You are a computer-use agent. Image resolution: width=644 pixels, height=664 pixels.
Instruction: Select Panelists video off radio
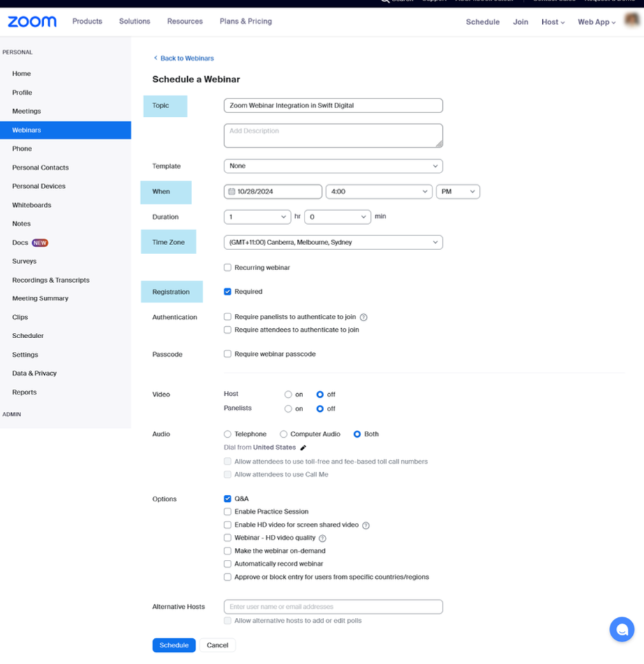[x=320, y=408]
